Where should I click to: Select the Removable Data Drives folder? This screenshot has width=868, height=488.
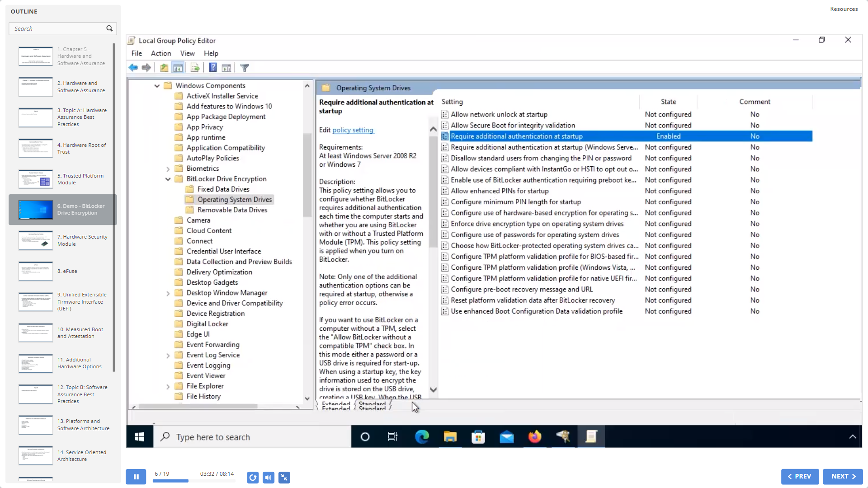232,210
